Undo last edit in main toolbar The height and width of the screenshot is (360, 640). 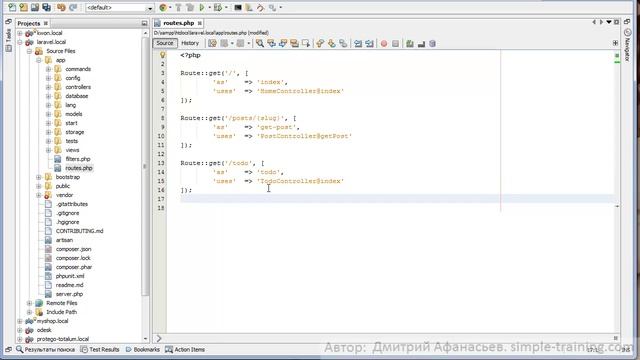click(61, 7)
